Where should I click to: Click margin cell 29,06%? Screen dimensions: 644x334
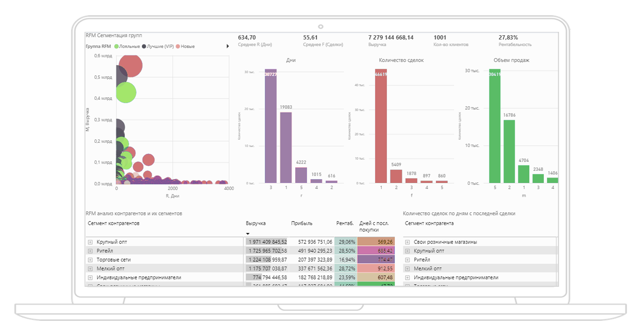point(346,242)
